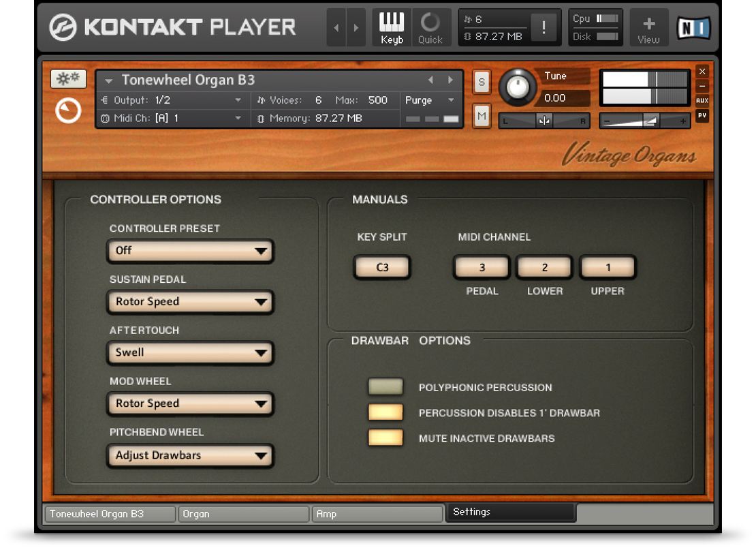Open the Midi Ch [A] 1 dropdown

[174, 118]
